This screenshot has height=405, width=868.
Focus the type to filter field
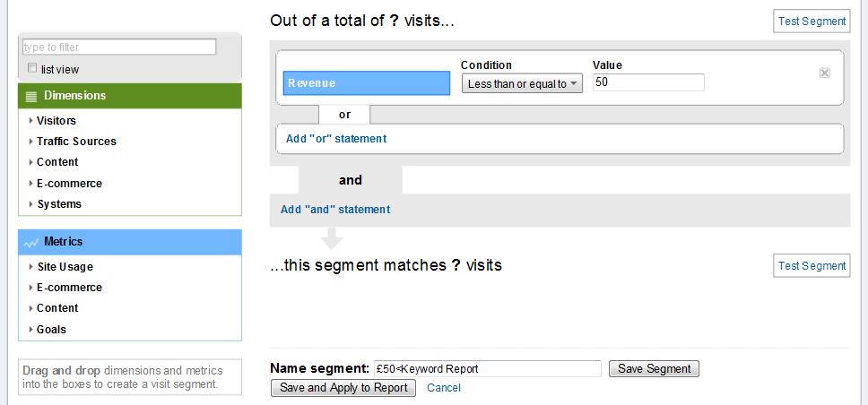click(119, 47)
